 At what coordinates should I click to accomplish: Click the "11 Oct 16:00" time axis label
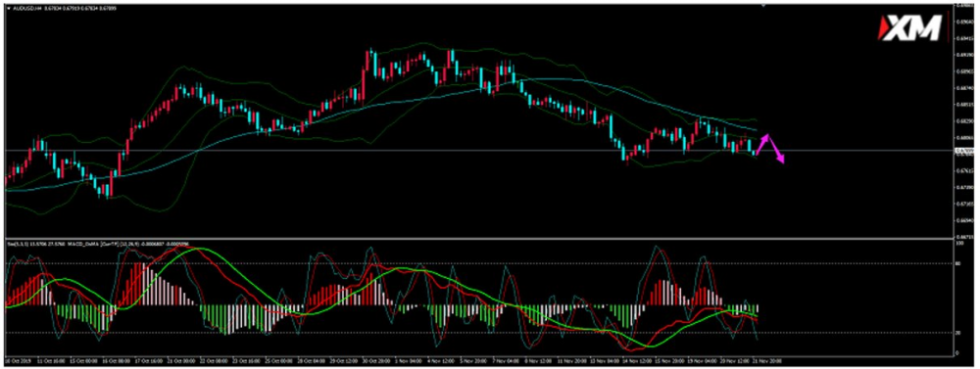(x=51, y=360)
